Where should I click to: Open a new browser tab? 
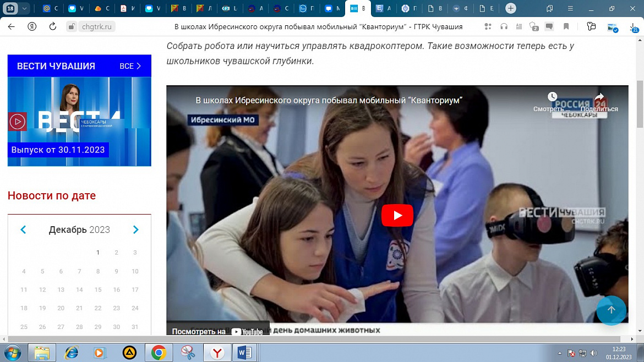510,8
